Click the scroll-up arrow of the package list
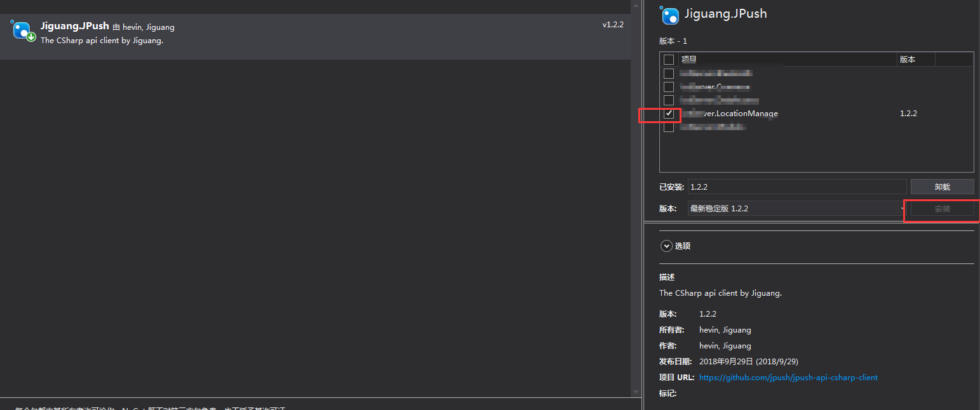980x410 pixels. [636, 5]
